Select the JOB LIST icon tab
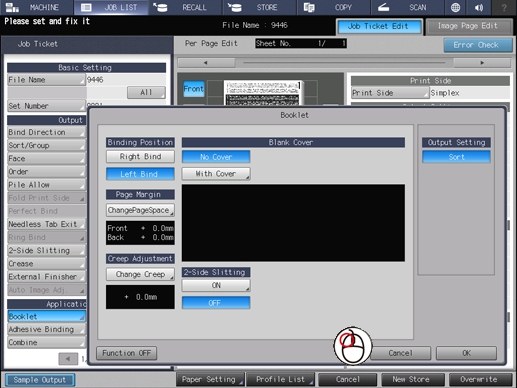 point(86,7)
